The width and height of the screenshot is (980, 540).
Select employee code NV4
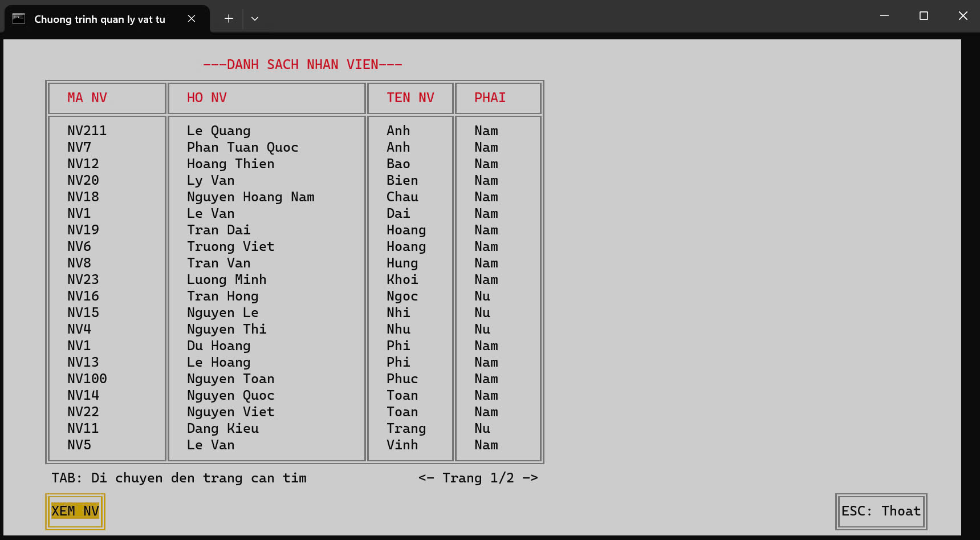click(79, 330)
